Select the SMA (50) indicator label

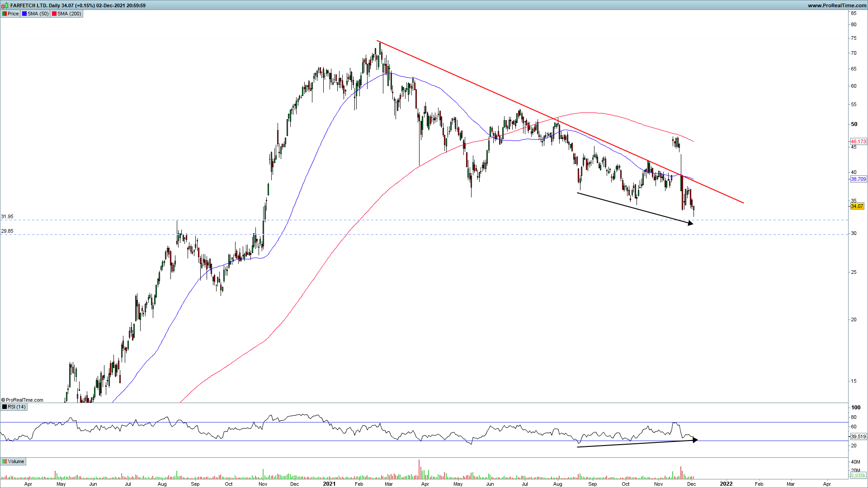tap(38, 14)
